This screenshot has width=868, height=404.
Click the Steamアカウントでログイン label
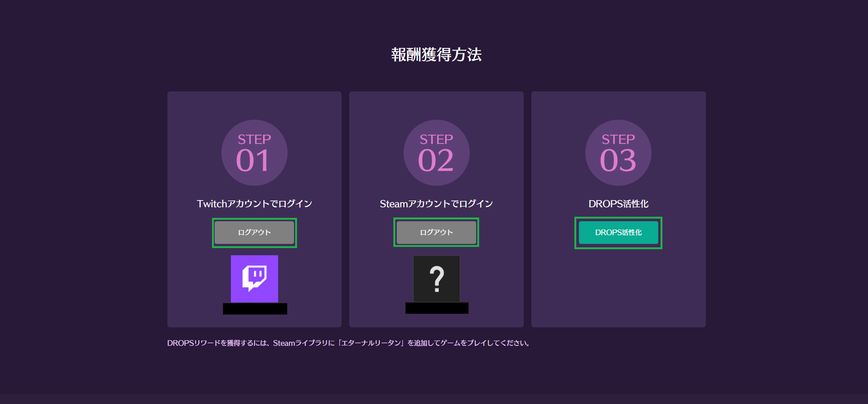436,204
